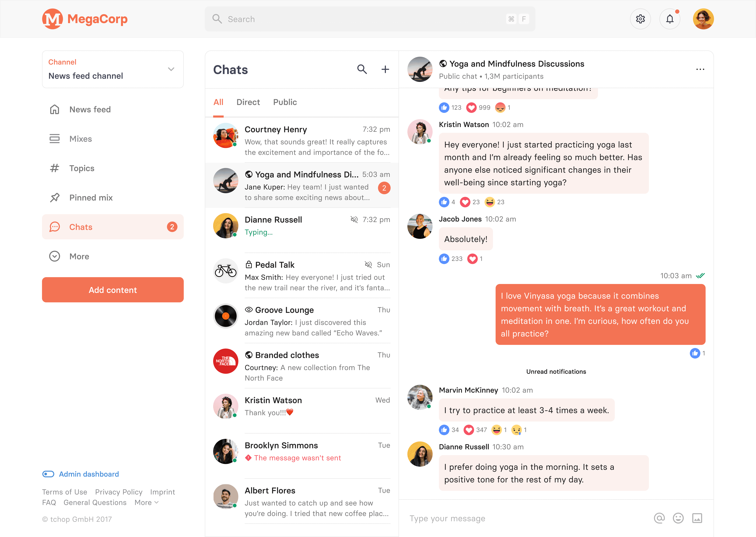Click the More (clock) icon in sidebar

[55, 256]
